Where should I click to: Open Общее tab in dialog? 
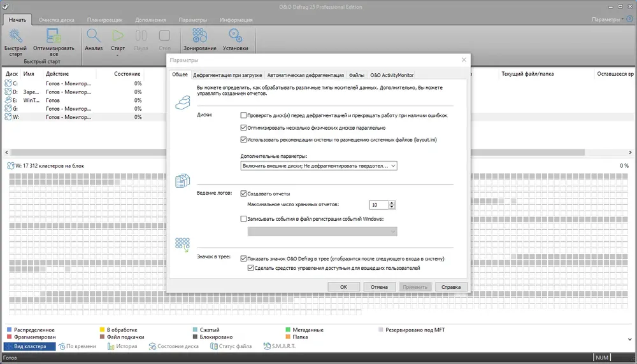point(180,74)
